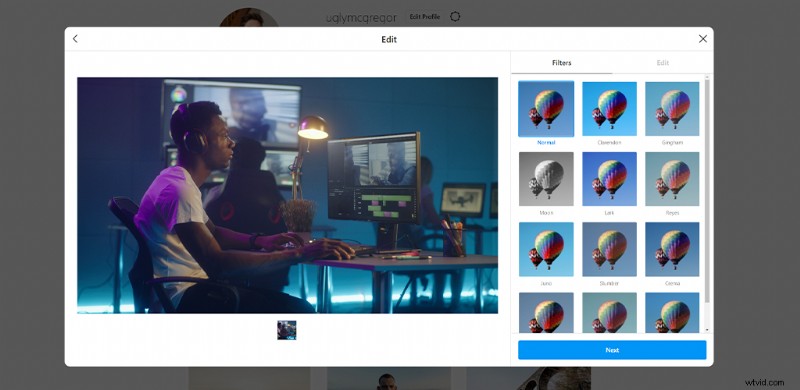Click the Gingham label text
The height and width of the screenshot is (390, 800).
pos(672,142)
